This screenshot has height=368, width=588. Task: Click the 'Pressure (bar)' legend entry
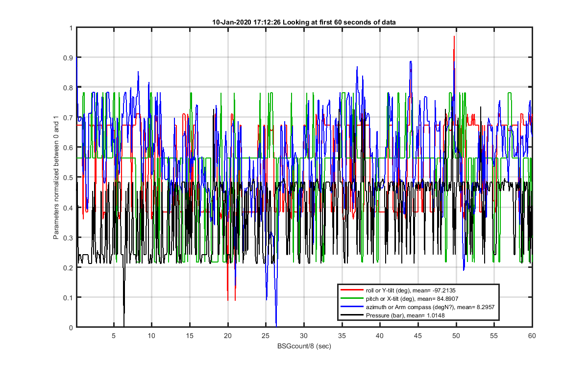(x=405, y=315)
